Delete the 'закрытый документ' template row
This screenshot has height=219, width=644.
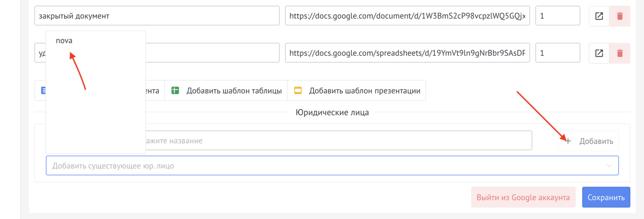(619, 16)
